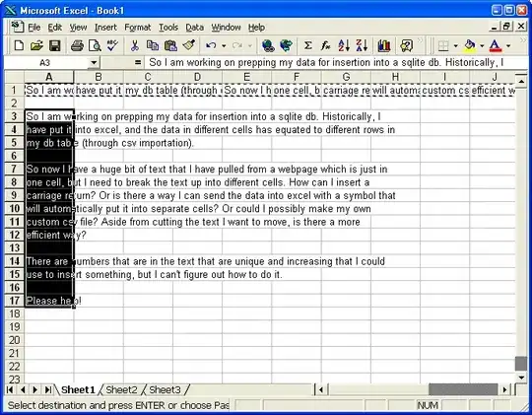
Task: Expand the Borders style dropdown
Action: tap(455, 45)
